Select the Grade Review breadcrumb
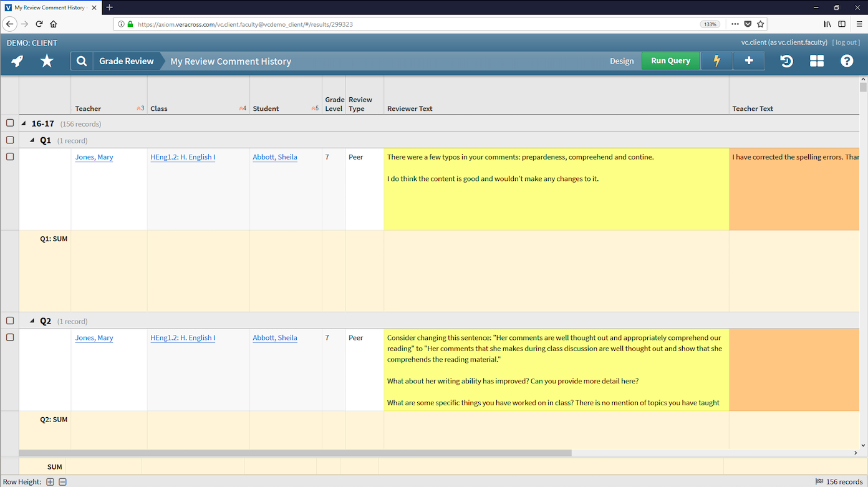This screenshot has height=487, width=868. [127, 61]
